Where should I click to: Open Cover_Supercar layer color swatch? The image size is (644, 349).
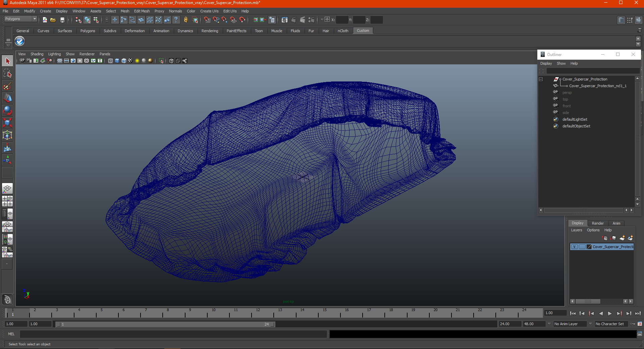pos(589,247)
